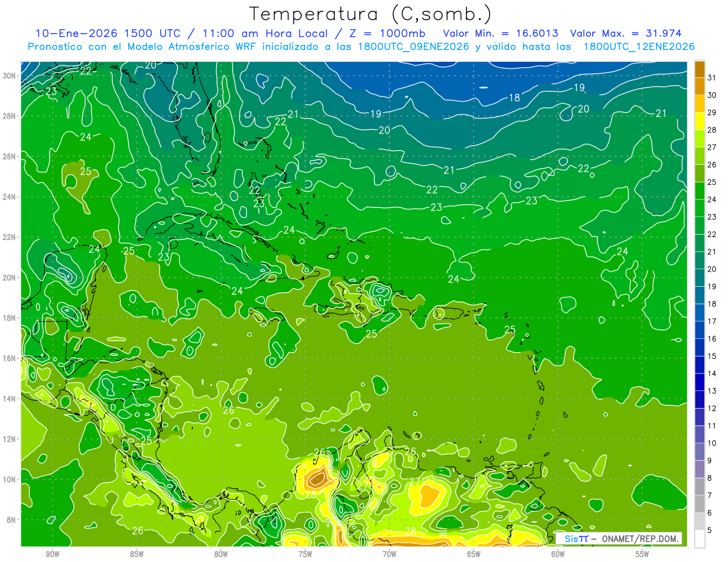Click color scale label "5"
Screen dimensions: 728x562
pyautogui.click(x=710, y=530)
